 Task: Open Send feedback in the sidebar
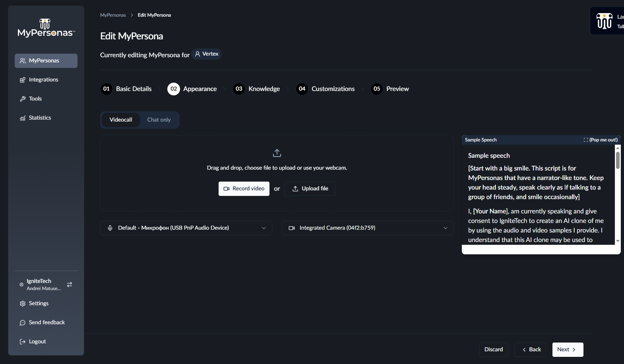pyautogui.click(x=46, y=323)
